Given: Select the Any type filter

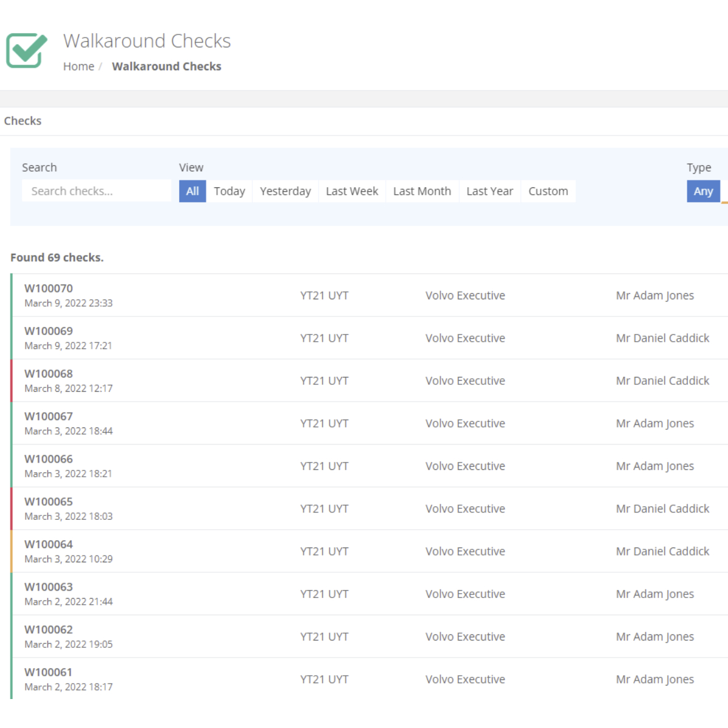Looking at the screenshot, I should tap(703, 191).
